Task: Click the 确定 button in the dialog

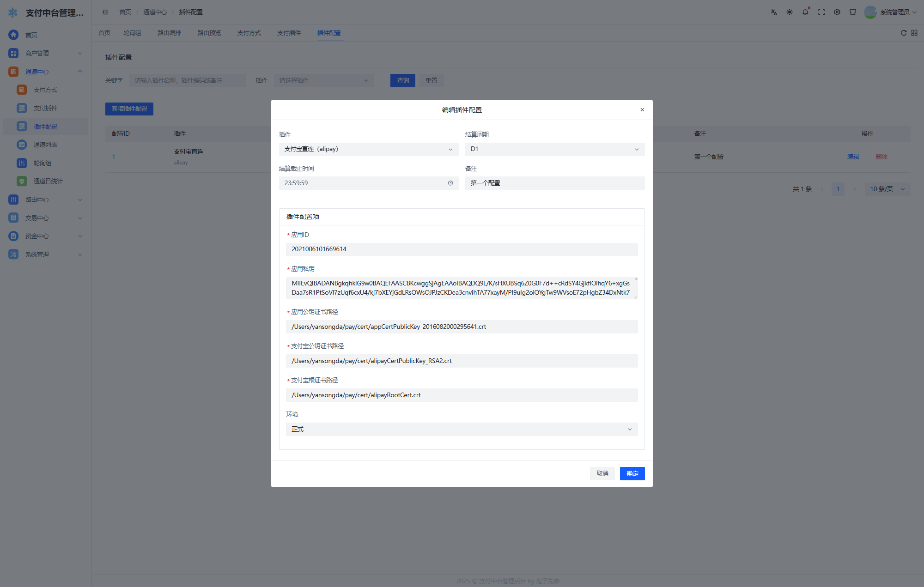Action: [x=632, y=473]
